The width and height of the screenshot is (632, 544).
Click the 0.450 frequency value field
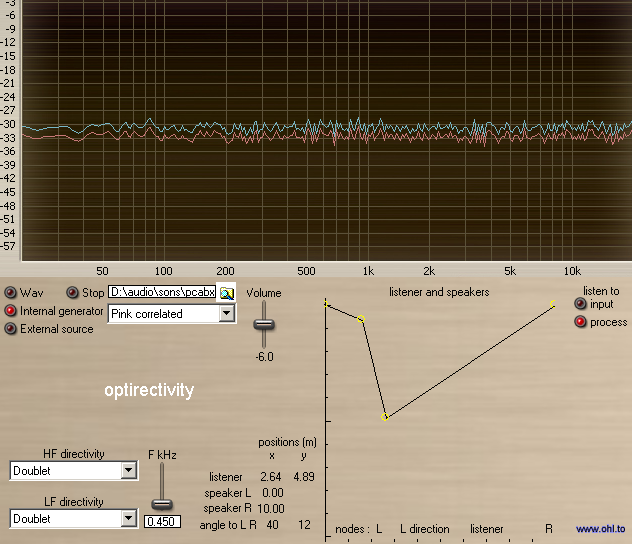[162, 522]
